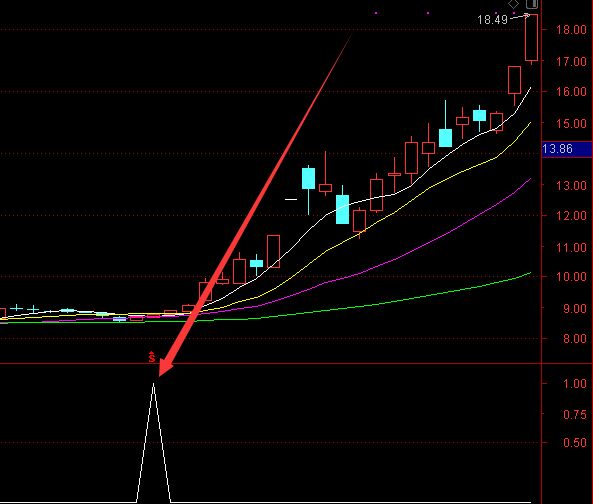
Task: Click the 18.00 price axis label
Action: point(571,29)
